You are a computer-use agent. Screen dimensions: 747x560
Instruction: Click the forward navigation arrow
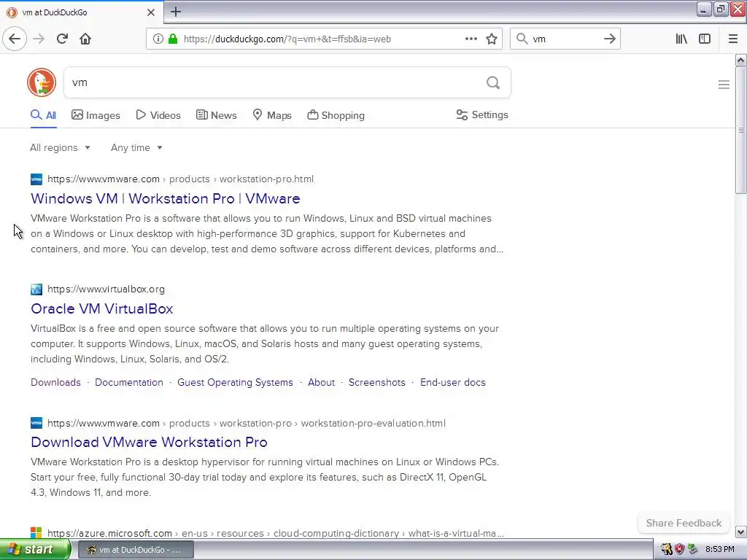coord(39,39)
